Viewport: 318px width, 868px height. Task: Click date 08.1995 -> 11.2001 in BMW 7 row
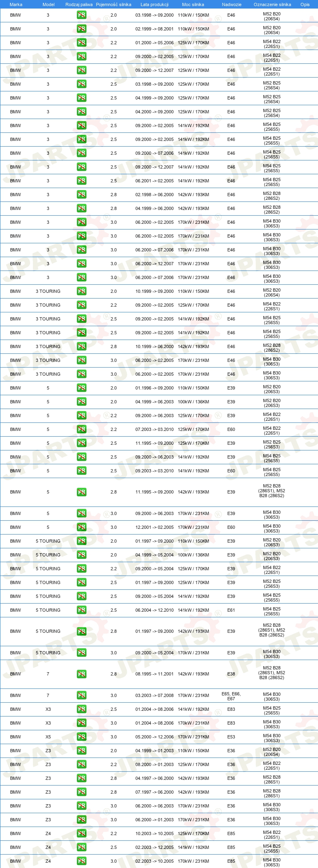point(155,674)
